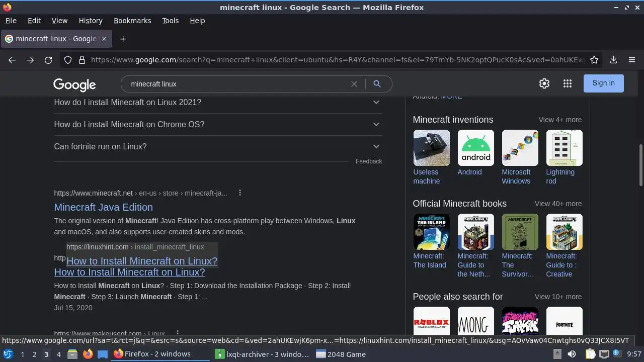
Task: Expand Official Minecraft books, View 40+ more
Action: pos(558,204)
